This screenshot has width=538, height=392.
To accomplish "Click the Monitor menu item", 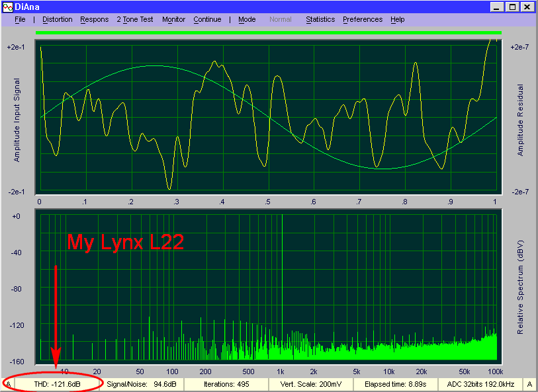I will [x=173, y=20].
